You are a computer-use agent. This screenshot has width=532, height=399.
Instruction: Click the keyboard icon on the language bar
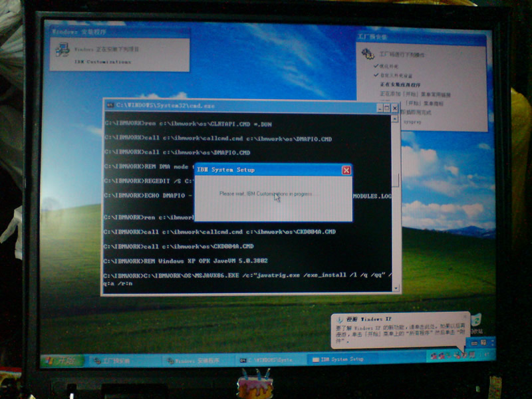point(474,343)
